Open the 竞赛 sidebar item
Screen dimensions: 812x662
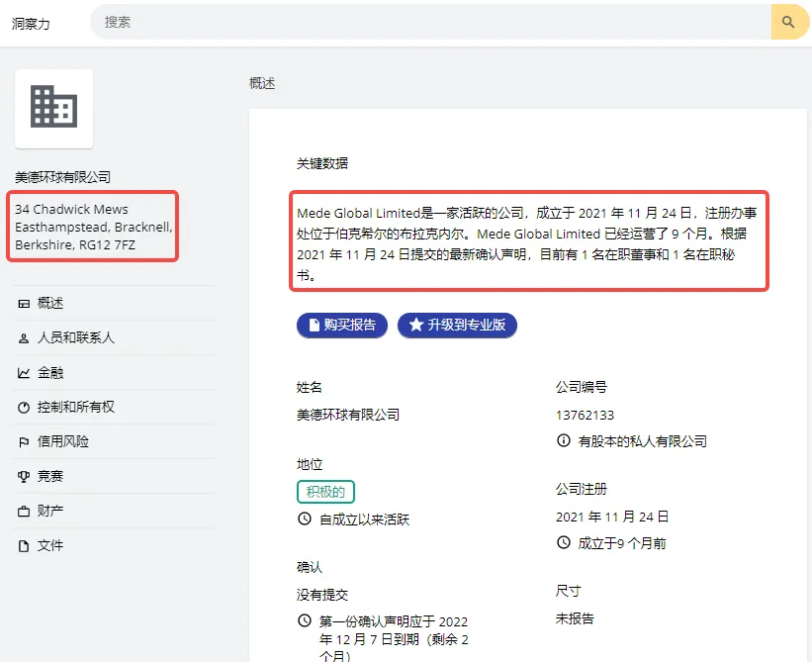(113, 476)
